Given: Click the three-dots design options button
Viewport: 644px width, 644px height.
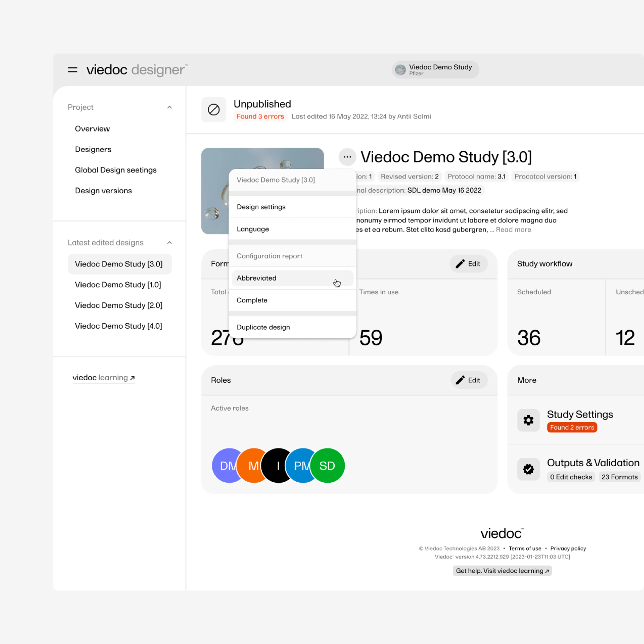Looking at the screenshot, I should pos(347,157).
